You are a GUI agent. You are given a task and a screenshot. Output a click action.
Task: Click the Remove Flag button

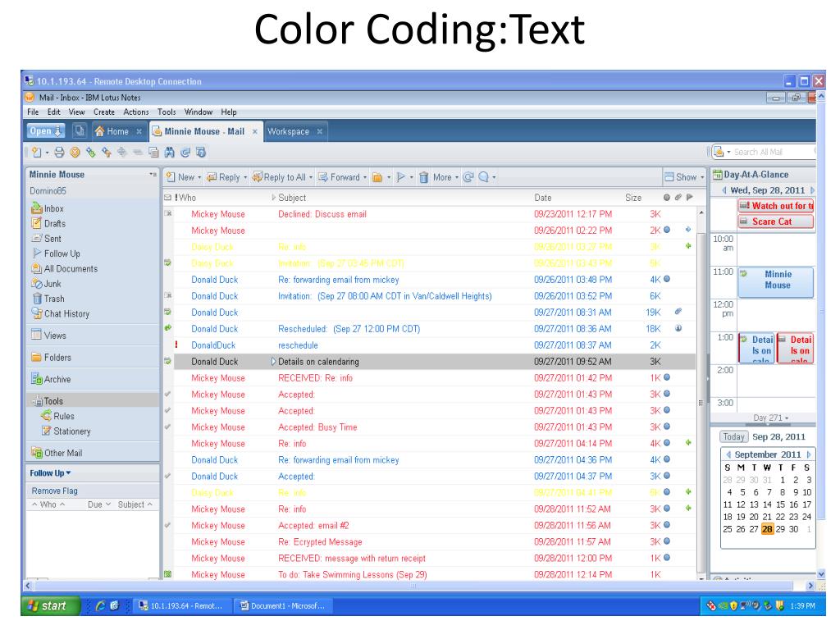pyautogui.click(x=55, y=491)
